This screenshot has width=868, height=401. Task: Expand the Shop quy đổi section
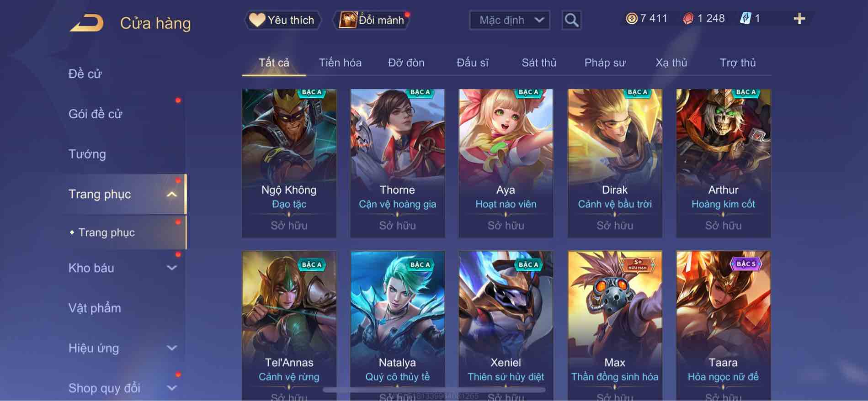[172, 388]
